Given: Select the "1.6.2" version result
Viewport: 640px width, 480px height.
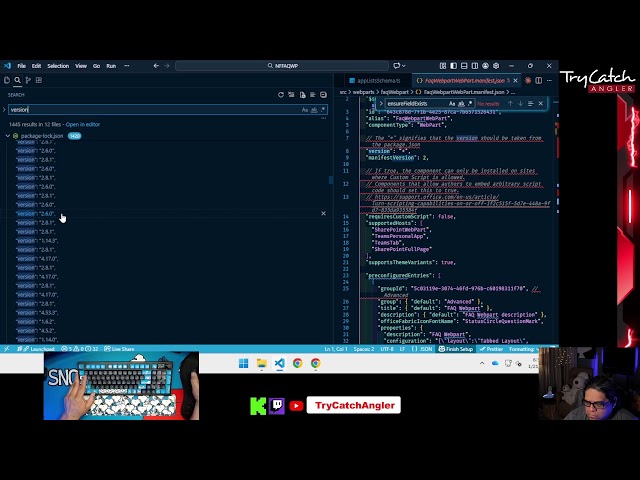Looking at the screenshot, I should click(35, 322).
